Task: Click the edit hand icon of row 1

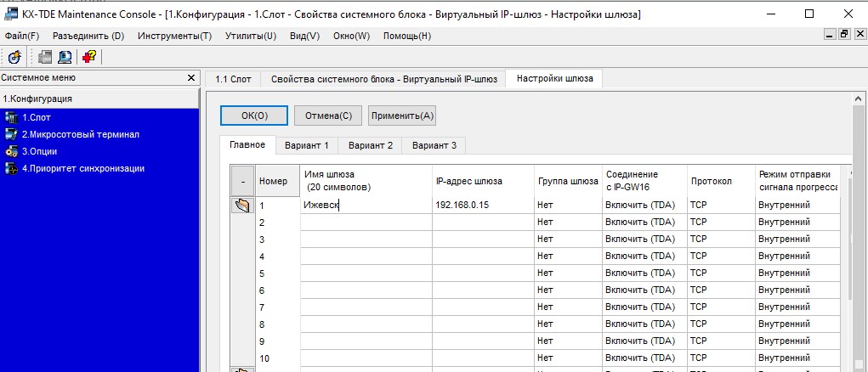Action: (x=242, y=206)
